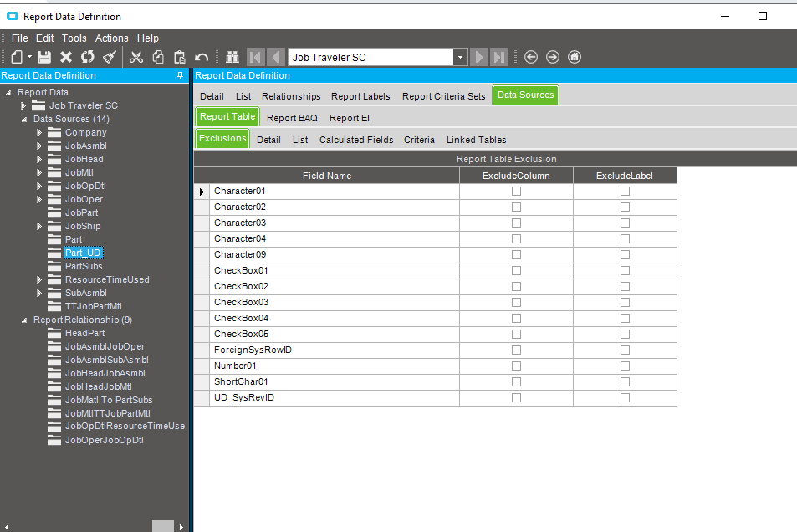Open Search with the binoculars icon
Viewport: 797px width, 532px height.
pyautogui.click(x=233, y=57)
